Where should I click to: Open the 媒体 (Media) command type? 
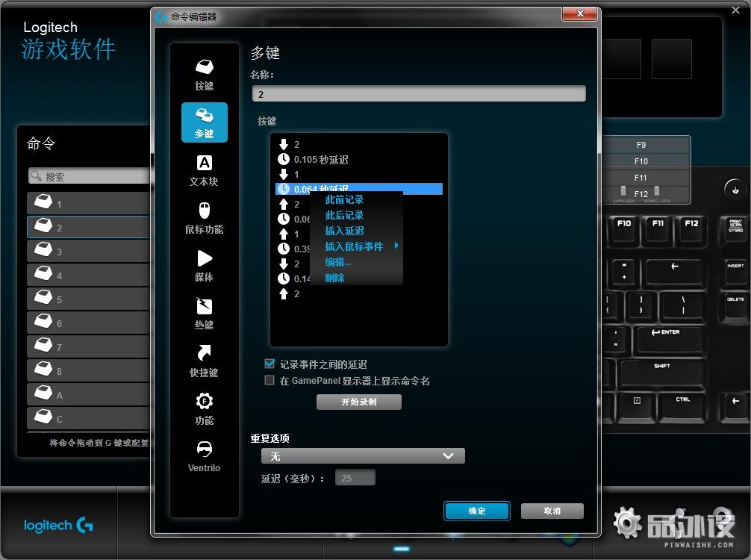click(203, 265)
